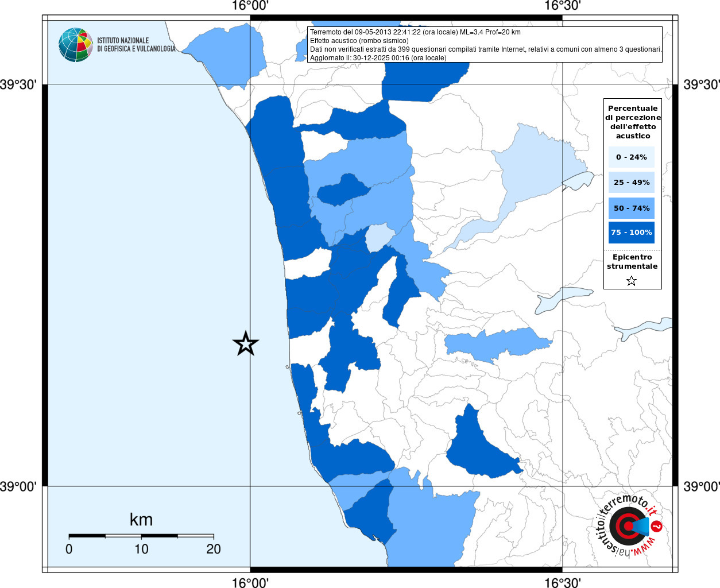Click the INGV globe logo
The image size is (720, 588).
tap(76, 45)
